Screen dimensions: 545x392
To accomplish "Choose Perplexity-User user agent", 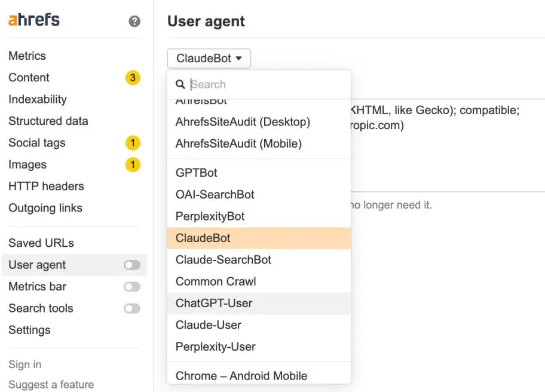I will pyautogui.click(x=259, y=347).
